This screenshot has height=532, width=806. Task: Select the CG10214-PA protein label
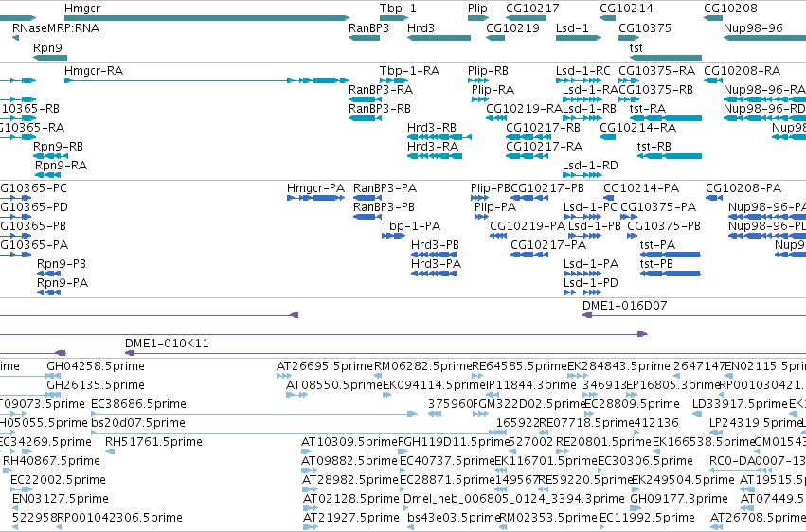point(641,188)
